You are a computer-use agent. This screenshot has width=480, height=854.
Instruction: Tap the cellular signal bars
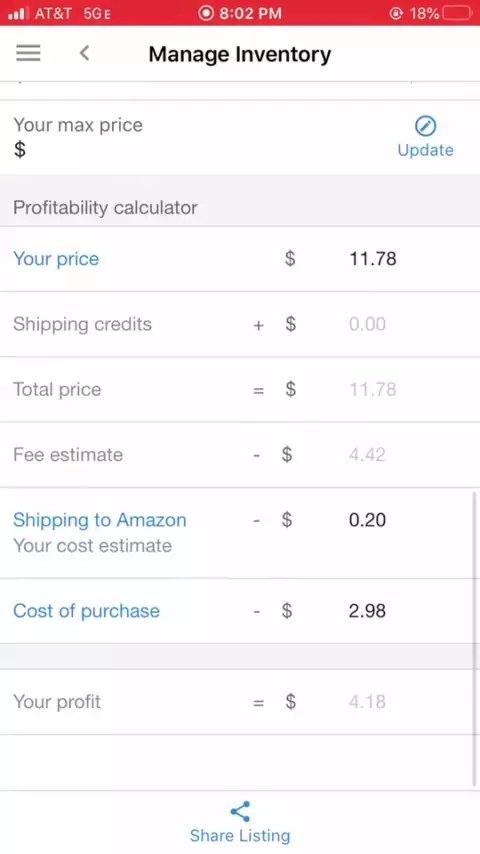point(17,13)
